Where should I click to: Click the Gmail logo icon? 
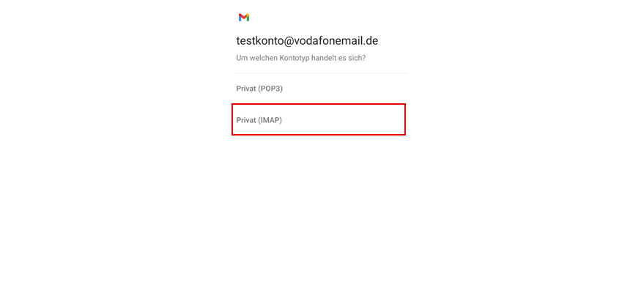[244, 18]
